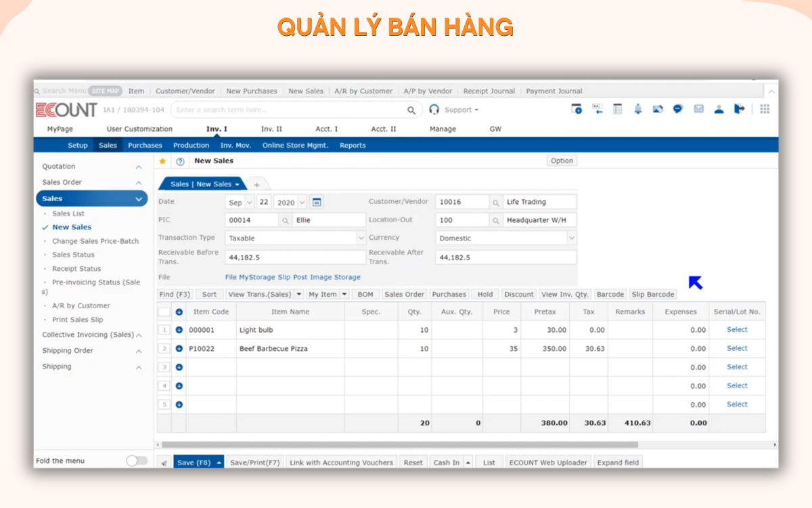Select row 4 number box
The image size is (812, 508).
164,385
